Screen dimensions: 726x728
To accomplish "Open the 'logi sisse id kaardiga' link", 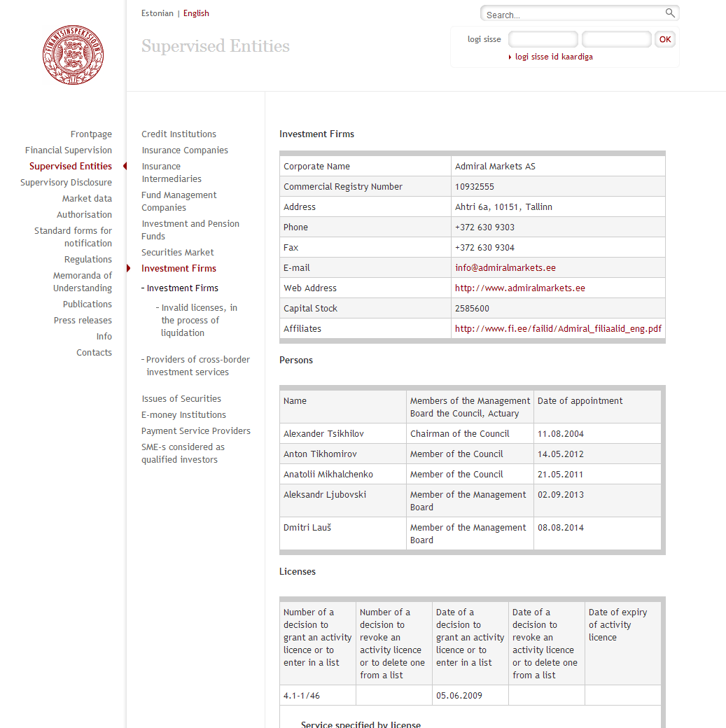I will tap(554, 57).
